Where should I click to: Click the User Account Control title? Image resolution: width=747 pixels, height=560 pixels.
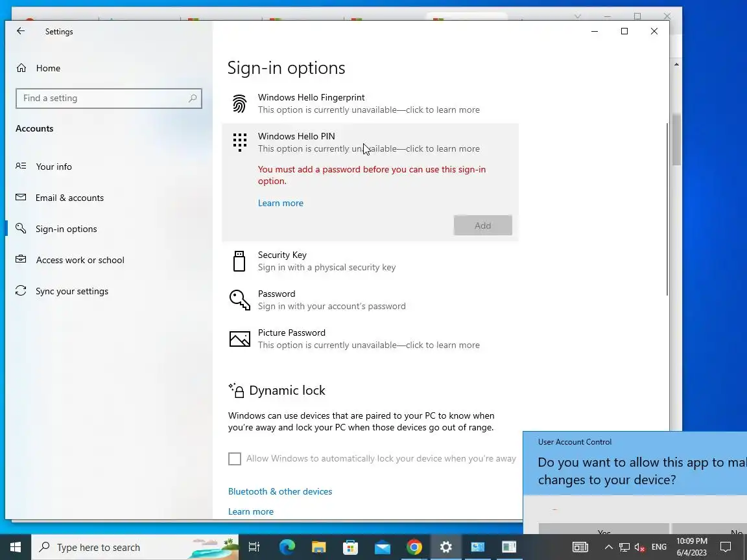click(575, 442)
